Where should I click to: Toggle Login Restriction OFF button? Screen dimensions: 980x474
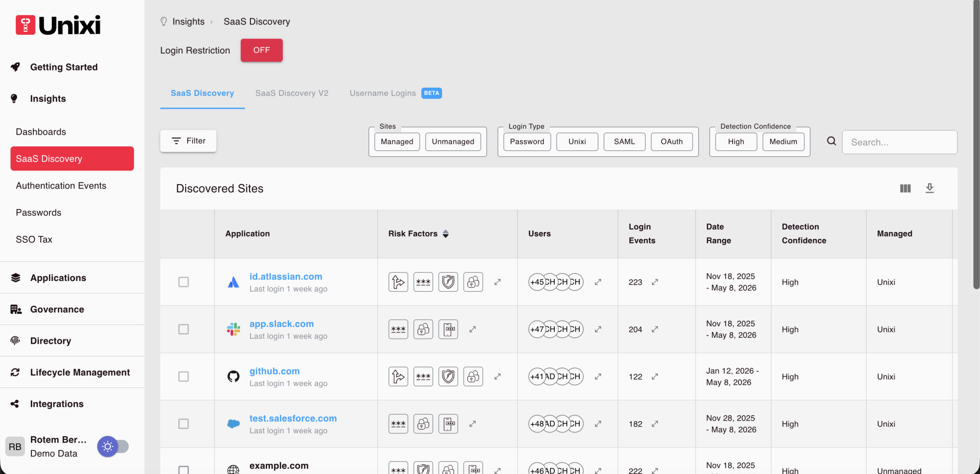262,50
